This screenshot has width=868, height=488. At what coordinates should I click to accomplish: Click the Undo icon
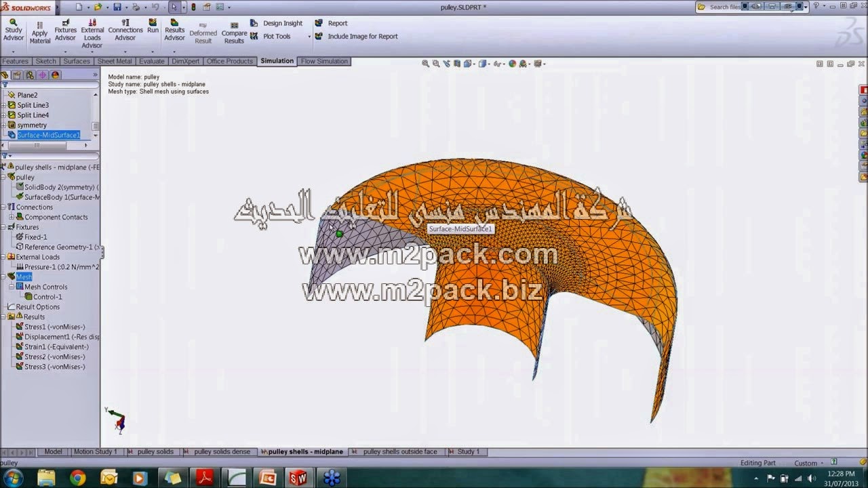(155, 7)
